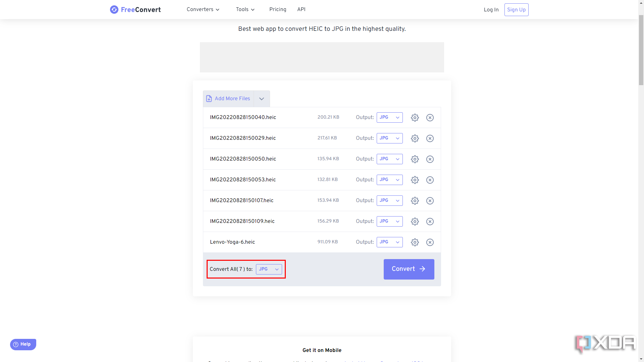Open the Help chat widget

click(22, 344)
